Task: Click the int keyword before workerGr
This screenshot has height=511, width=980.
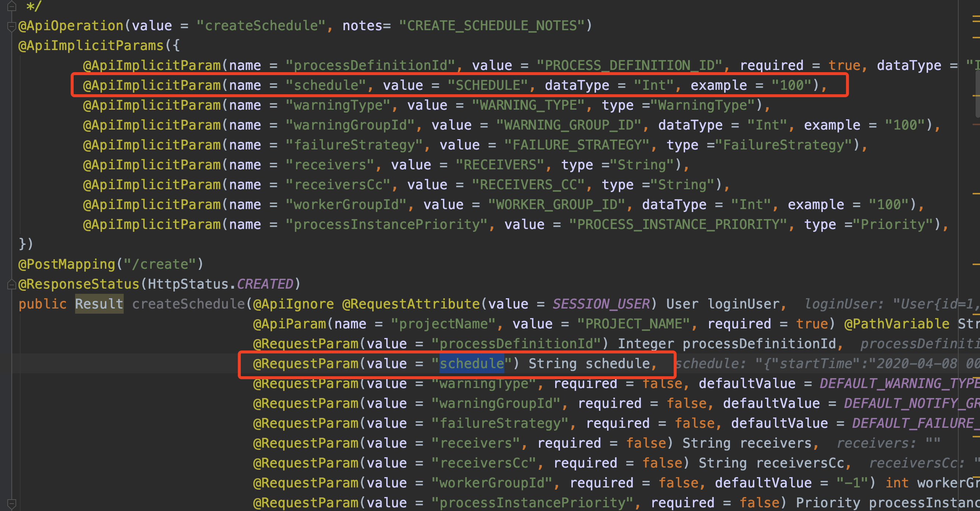Action: 897,483
